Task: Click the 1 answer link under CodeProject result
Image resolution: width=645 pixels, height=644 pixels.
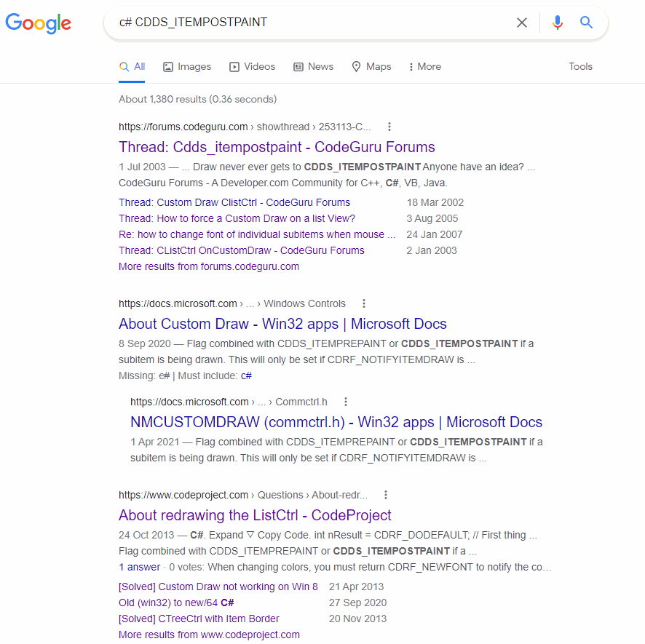Action: point(138,566)
